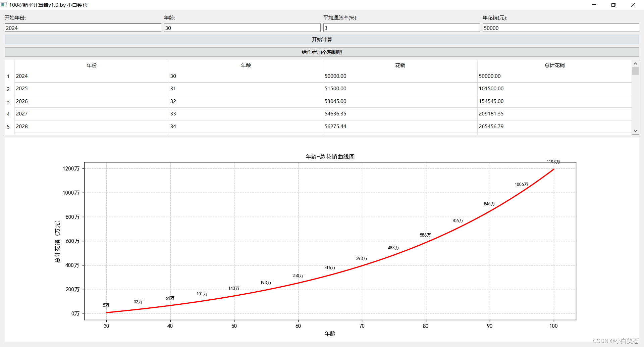Select the 花销 column header

pos(400,65)
